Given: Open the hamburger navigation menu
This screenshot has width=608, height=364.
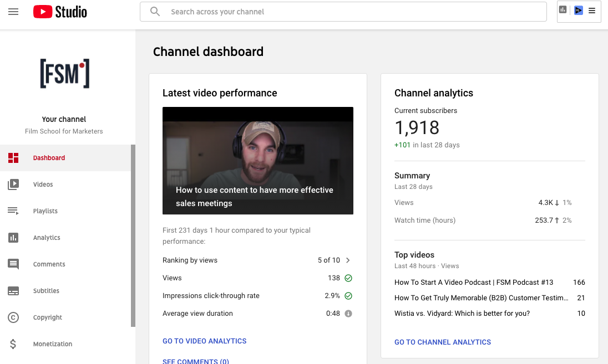Looking at the screenshot, I should 13,12.
